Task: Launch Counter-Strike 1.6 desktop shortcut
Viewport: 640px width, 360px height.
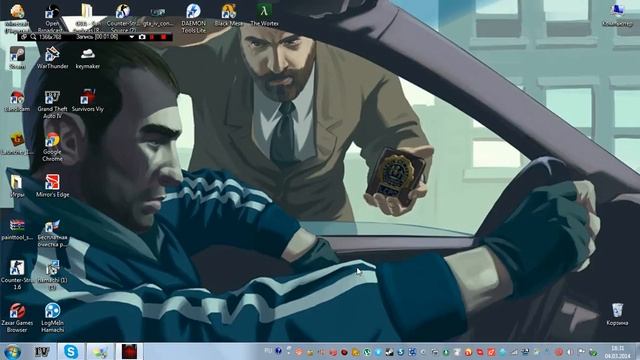Action: [17, 275]
